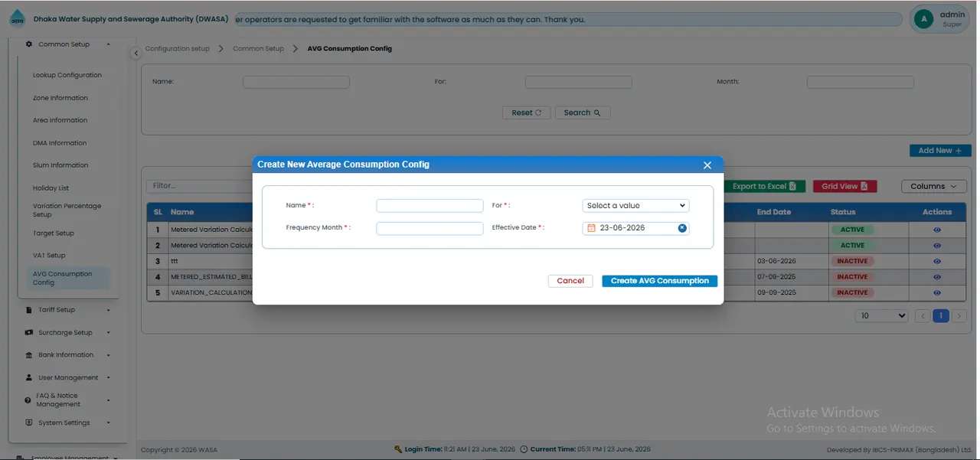Image resolution: width=980 pixels, height=460 pixels.
Task: View eye icon for VARIATION_CALCULATION row
Action: 937,292
